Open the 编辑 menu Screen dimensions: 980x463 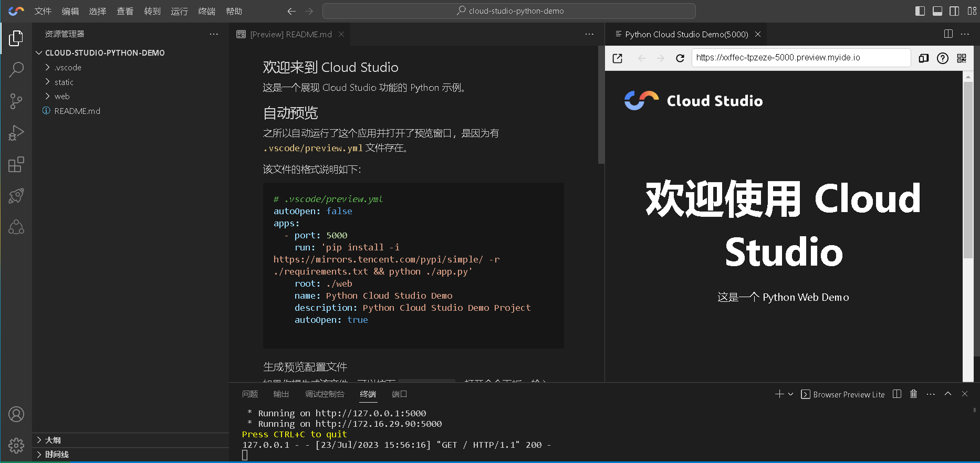click(x=70, y=11)
